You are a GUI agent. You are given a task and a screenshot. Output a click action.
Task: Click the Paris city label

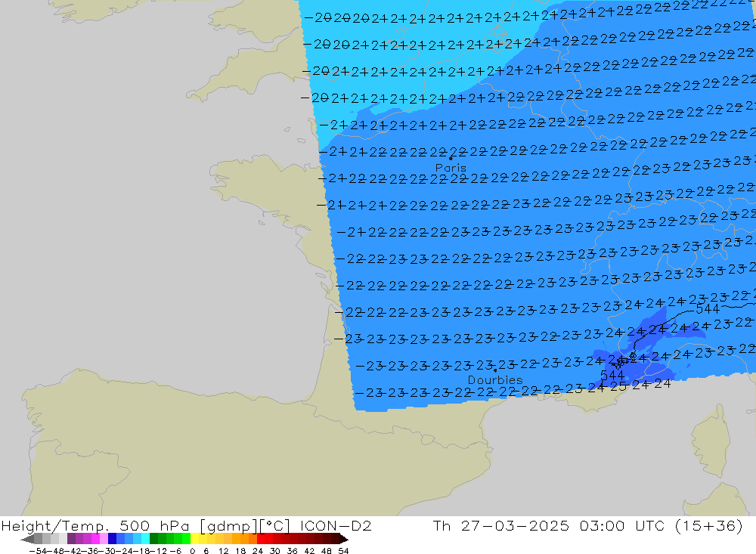click(451, 168)
